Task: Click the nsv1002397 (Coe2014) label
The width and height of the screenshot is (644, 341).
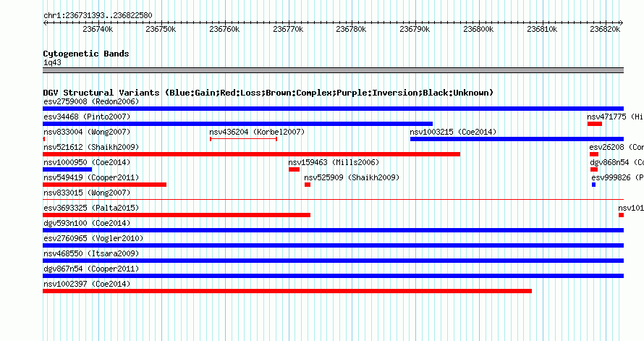Action: point(87,284)
